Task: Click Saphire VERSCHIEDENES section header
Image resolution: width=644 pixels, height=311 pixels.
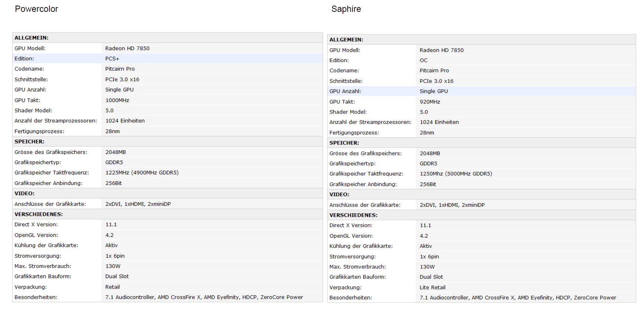Action: click(x=353, y=215)
